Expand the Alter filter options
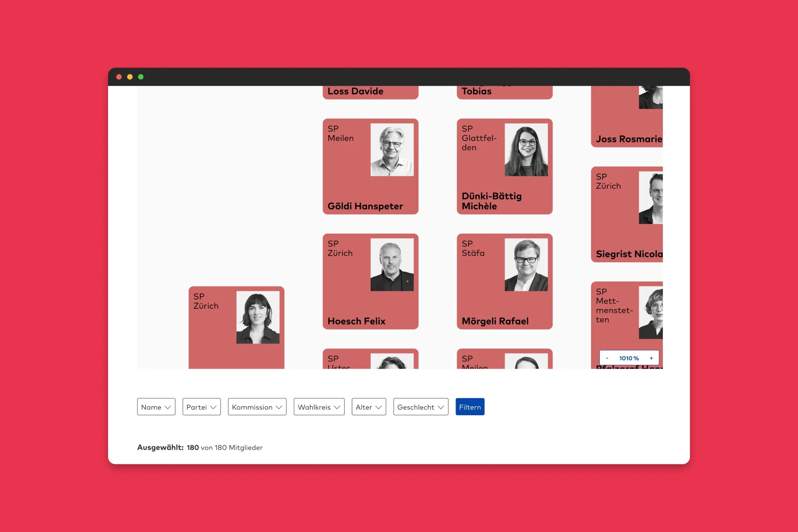The width and height of the screenshot is (798, 532). click(368, 406)
